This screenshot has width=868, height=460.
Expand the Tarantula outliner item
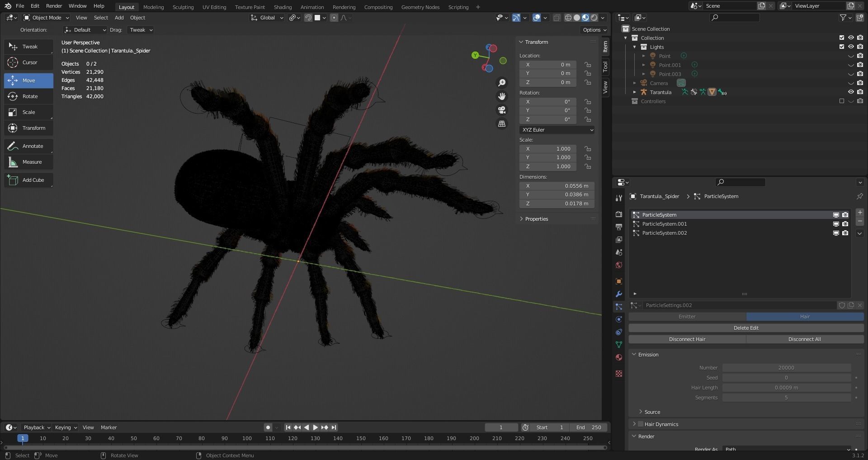coord(635,92)
